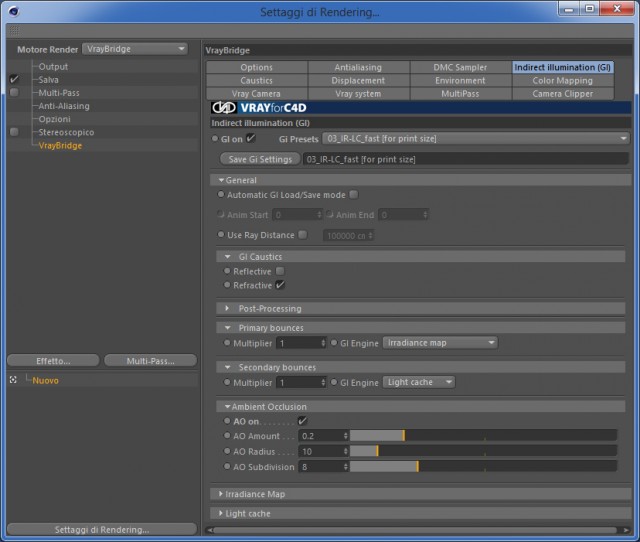
Task: Click the Secondary bounces Multiplier stepper arrows
Action: point(323,383)
